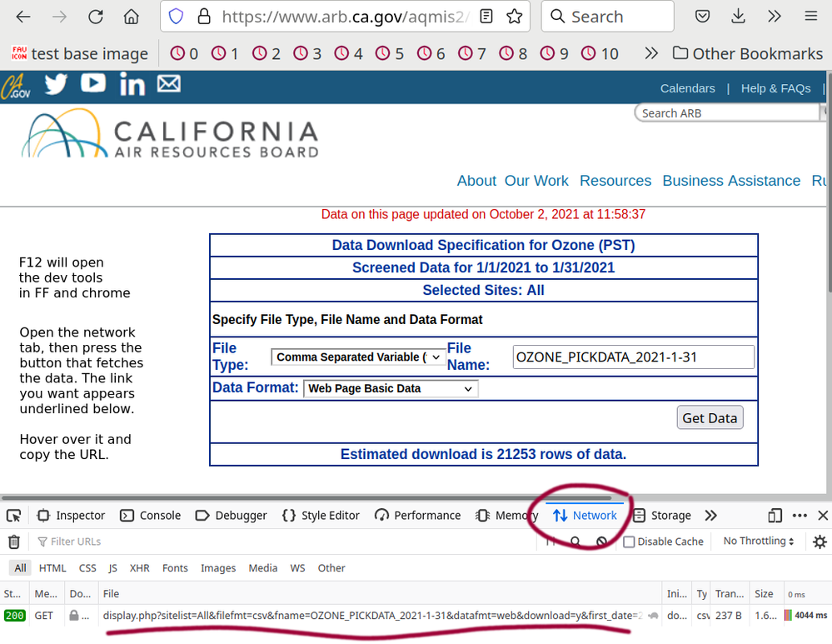832x644 pixels.
Task: Show All request types filter
Action: coord(20,568)
